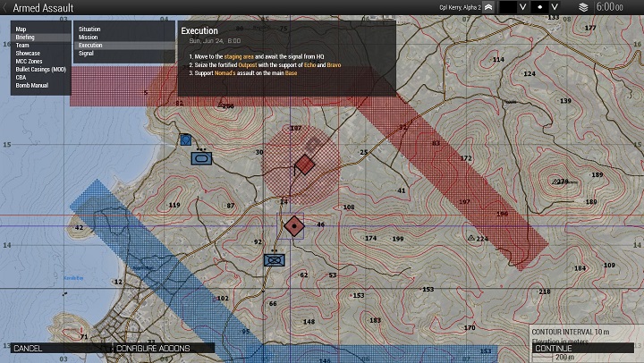Click the corporal rank chevron icon
Screen dimensions: 644x363
tap(488, 7)
